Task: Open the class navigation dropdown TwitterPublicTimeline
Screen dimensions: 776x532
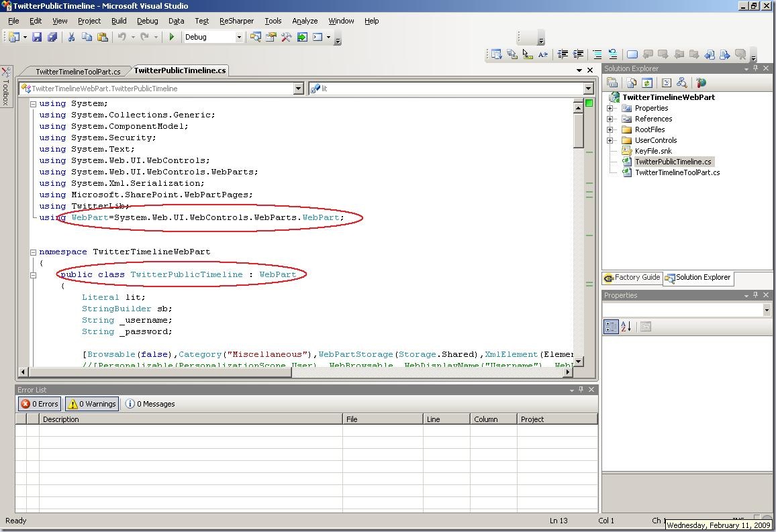Action: click(x=299, y=89)
